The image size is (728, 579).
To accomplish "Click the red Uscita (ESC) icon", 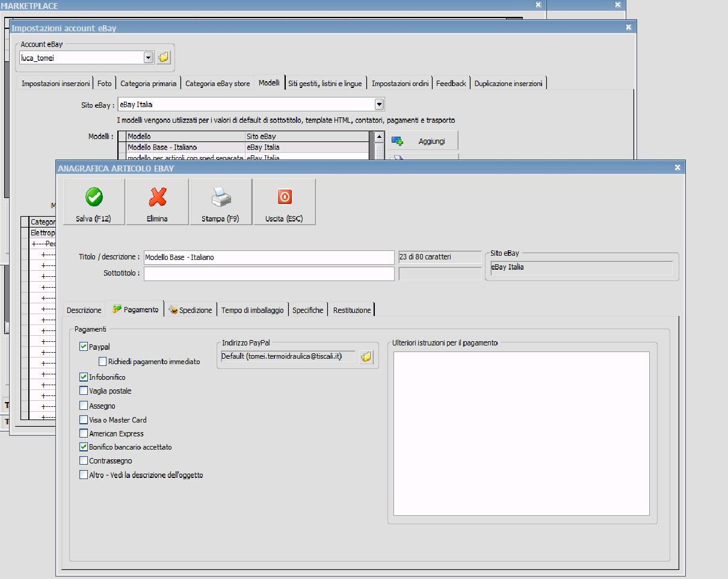I will (285, 197).
